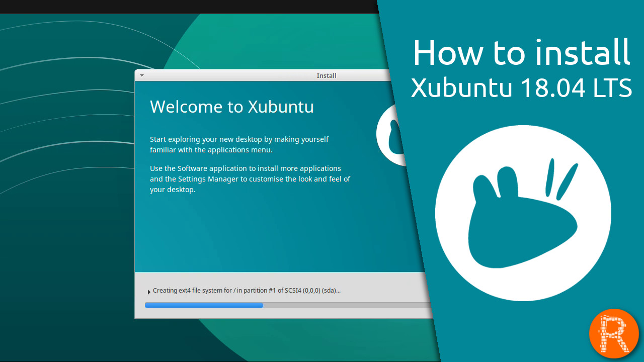Click the 'Welcome to Xubuntu' heading

232,107
